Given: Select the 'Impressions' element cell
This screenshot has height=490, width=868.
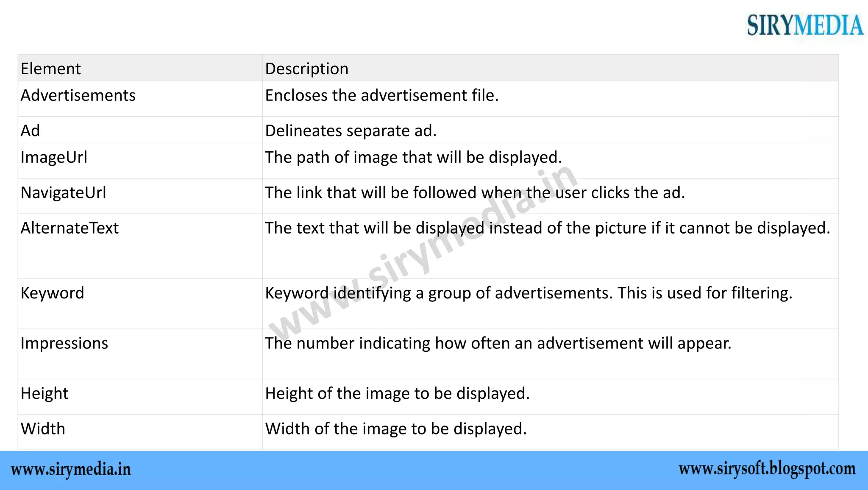Looking at the screenshot, I should (140, 354).
